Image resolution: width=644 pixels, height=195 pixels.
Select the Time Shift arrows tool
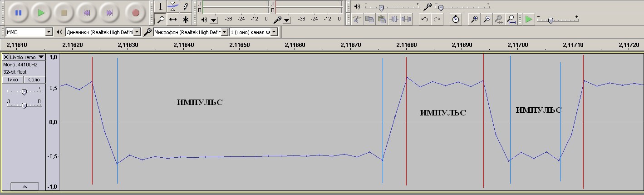point(173,19)
